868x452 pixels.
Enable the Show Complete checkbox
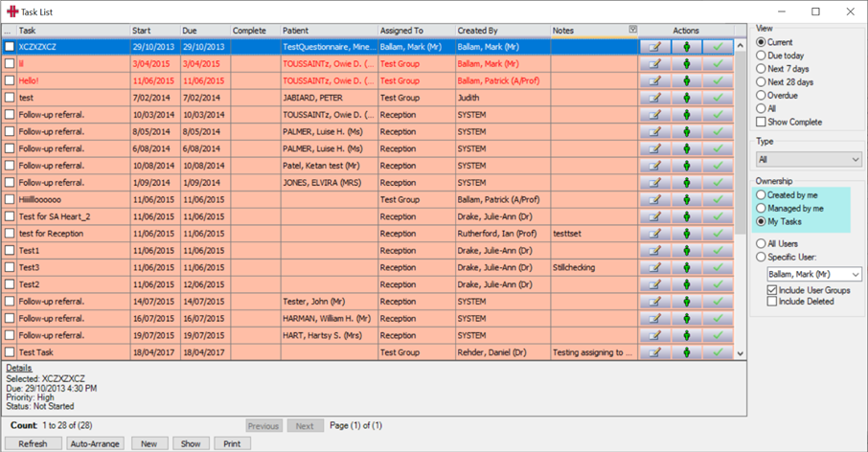[761, 122]
